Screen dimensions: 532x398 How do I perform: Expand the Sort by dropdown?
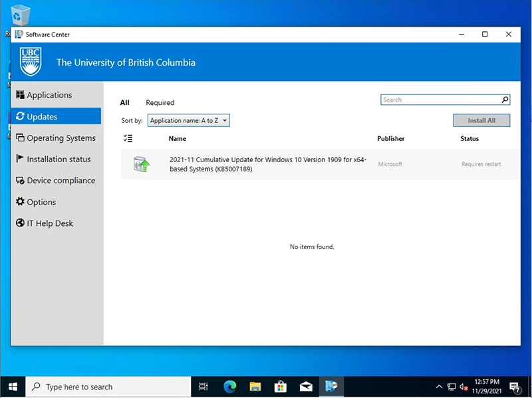point(189,121)
